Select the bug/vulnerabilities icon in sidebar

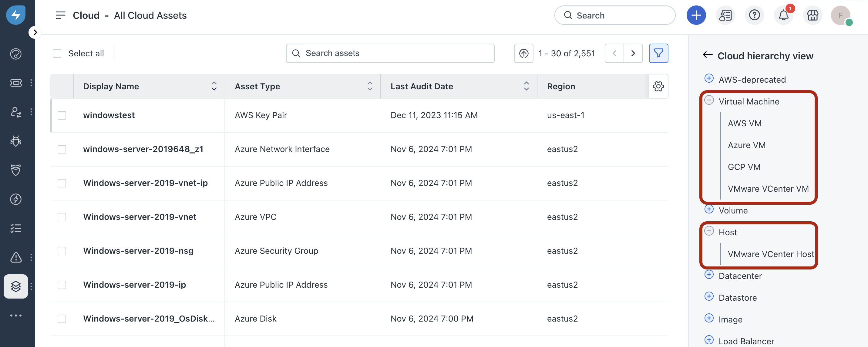click(x=15, y=141)
